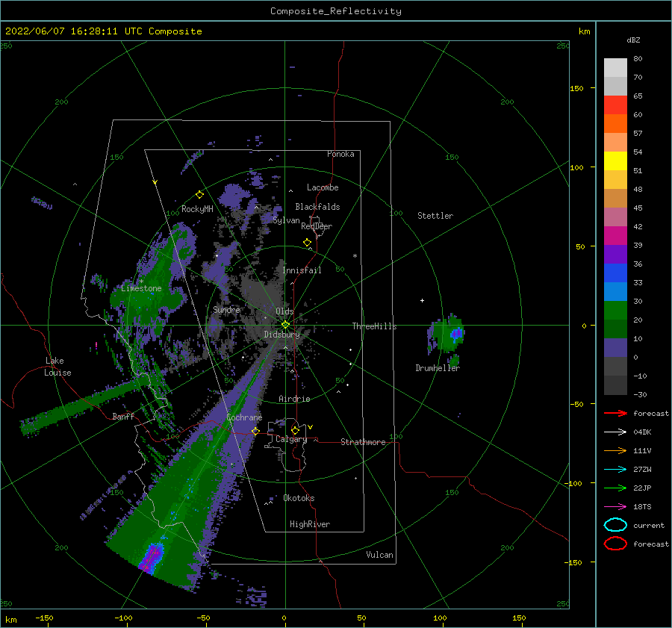
Task: Click the Stettler city label
Action: [x=435, y=216]
